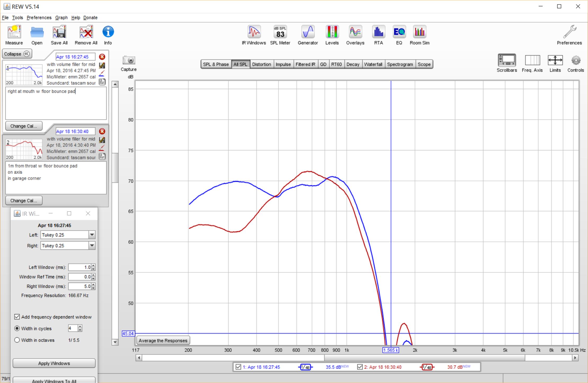Viewport: 588px width, 383px height.
Task: Open the Left window type dropdown
Action: point(92,235)
